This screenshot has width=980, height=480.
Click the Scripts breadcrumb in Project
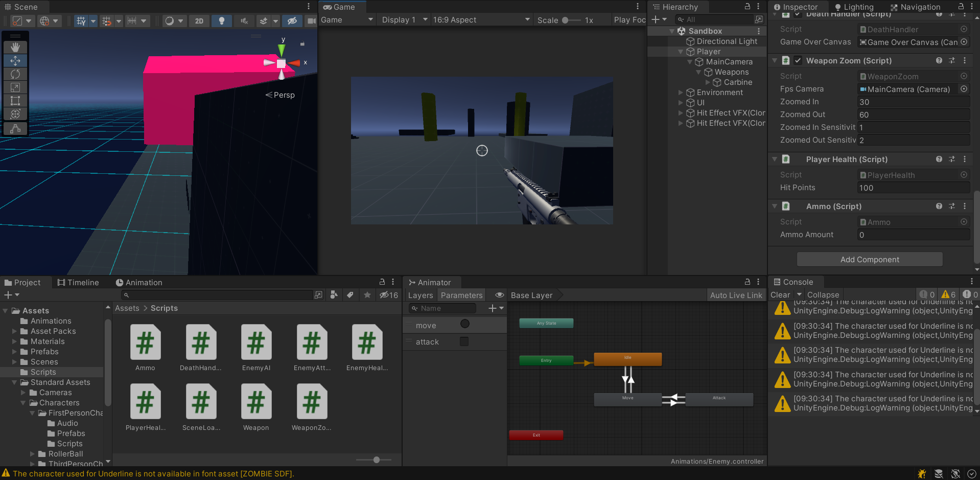[164, 308]
